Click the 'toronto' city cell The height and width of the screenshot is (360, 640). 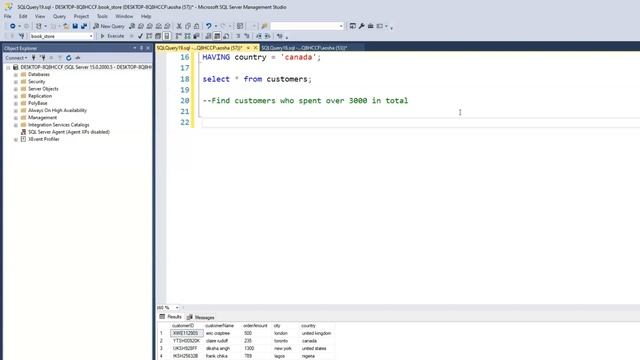click(x=281, y=341)
